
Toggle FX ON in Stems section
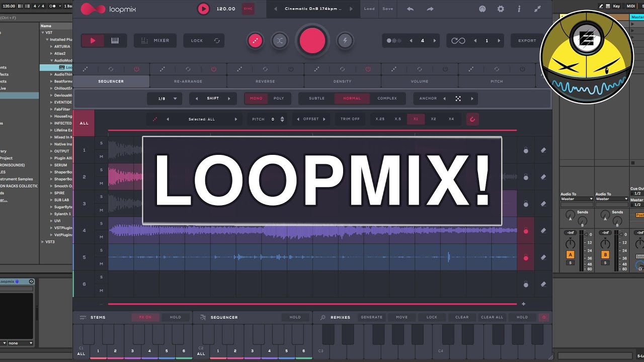[x=145, y=317]
